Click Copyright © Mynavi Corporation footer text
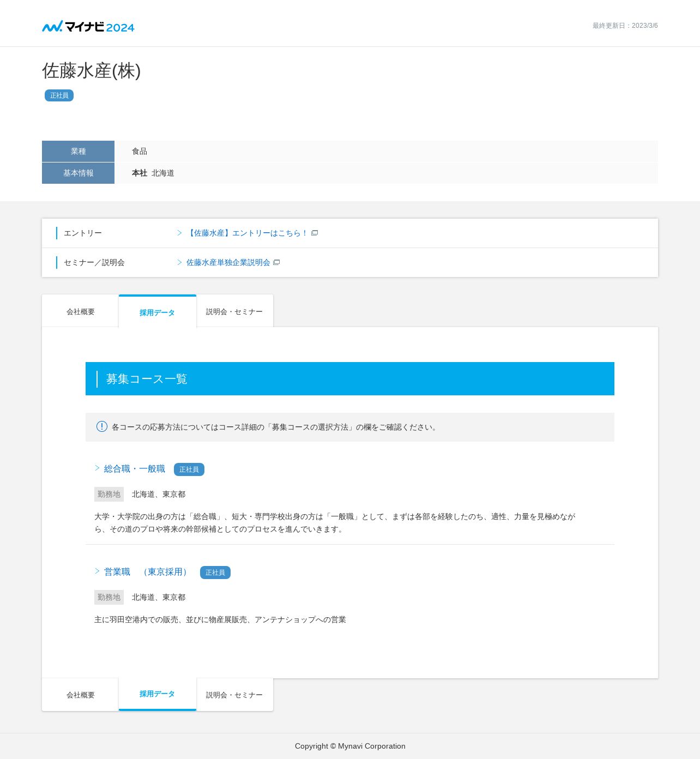Image resolution: width=700 pixels, height=759 pixels. tap(350, 746)
